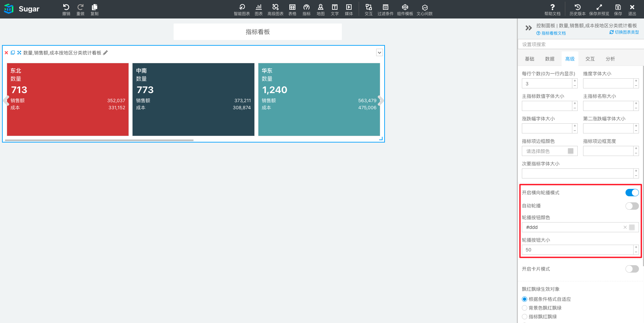The image size is (644, 323).
Task: Click 每行个数 input field
Action: 547,84
